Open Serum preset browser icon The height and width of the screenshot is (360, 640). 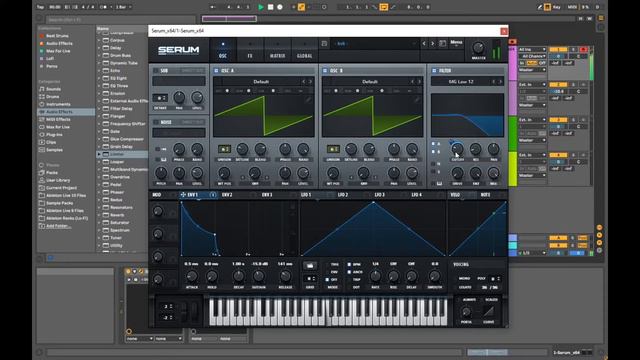coord(442,43)
